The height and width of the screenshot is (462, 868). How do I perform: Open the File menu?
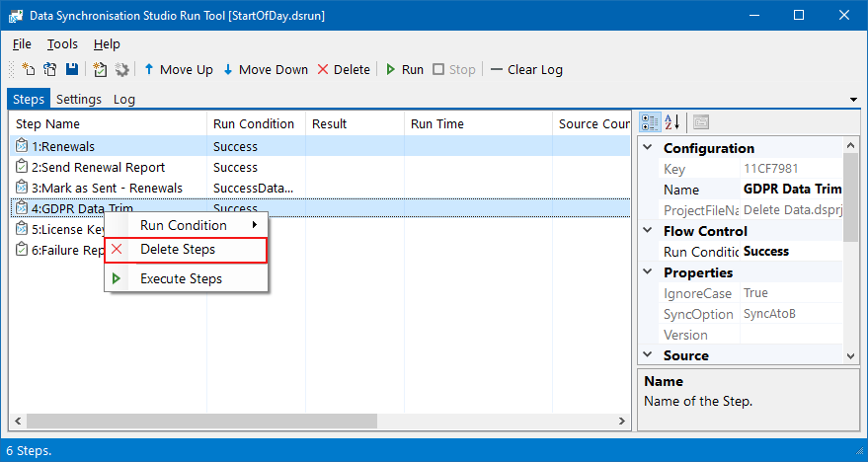pyautogui.click(x=22, y=43)
